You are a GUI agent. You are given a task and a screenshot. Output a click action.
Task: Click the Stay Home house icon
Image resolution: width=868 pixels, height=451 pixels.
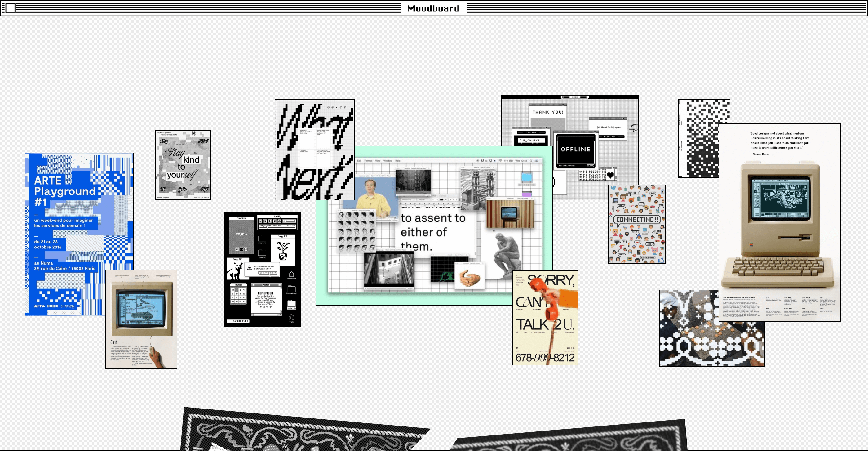click(291, 275)
